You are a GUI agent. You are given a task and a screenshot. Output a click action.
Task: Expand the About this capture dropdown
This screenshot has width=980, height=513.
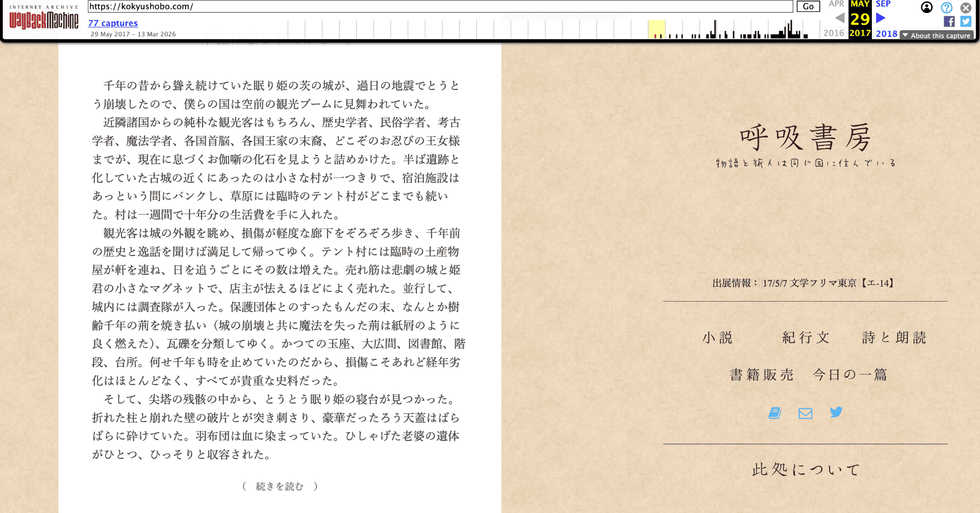coord(936,35)
